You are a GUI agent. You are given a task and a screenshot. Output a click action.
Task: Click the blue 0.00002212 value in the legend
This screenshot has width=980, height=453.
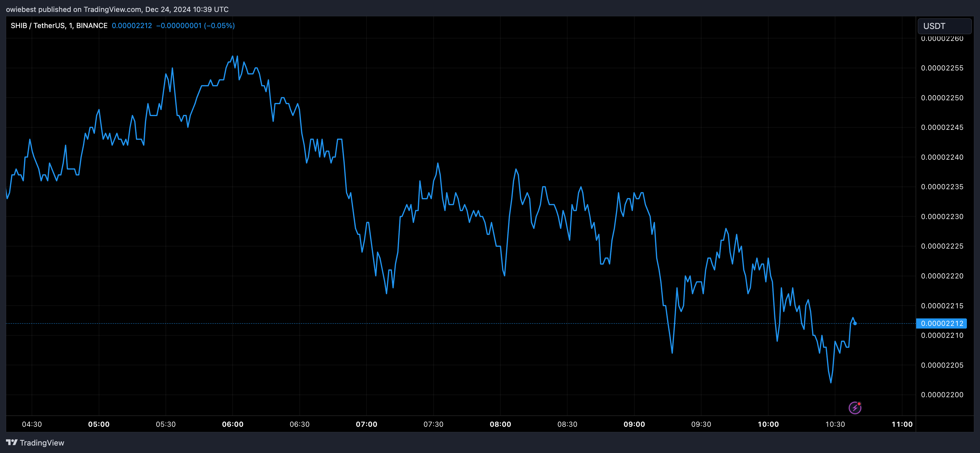pyautogui.click(x=132, y=25)
